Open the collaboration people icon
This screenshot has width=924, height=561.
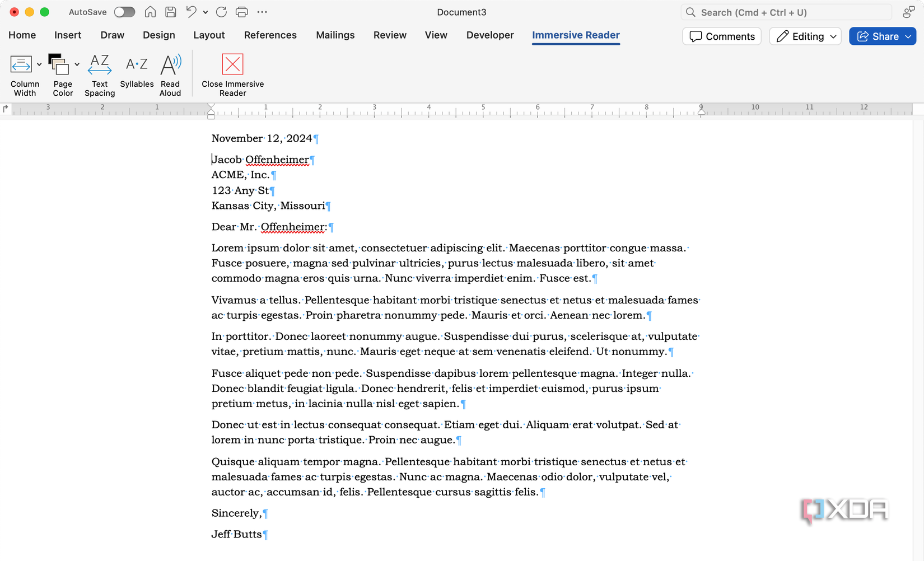(908, 12)
